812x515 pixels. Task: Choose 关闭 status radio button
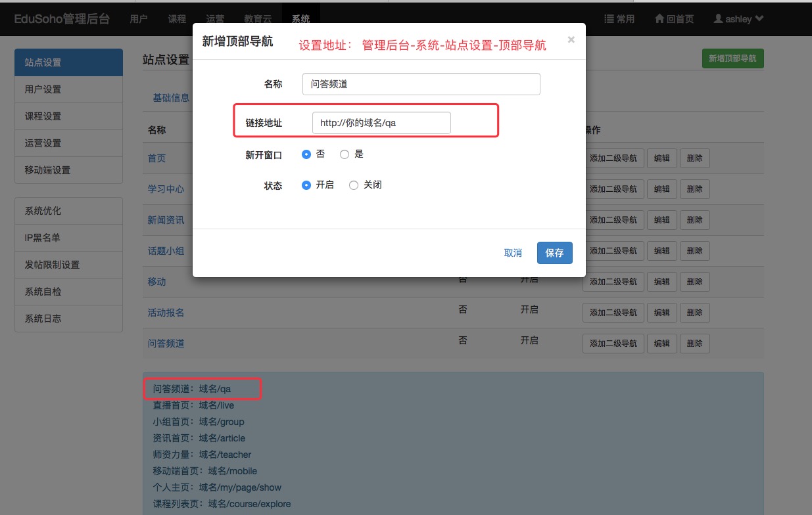coord(354,185)
